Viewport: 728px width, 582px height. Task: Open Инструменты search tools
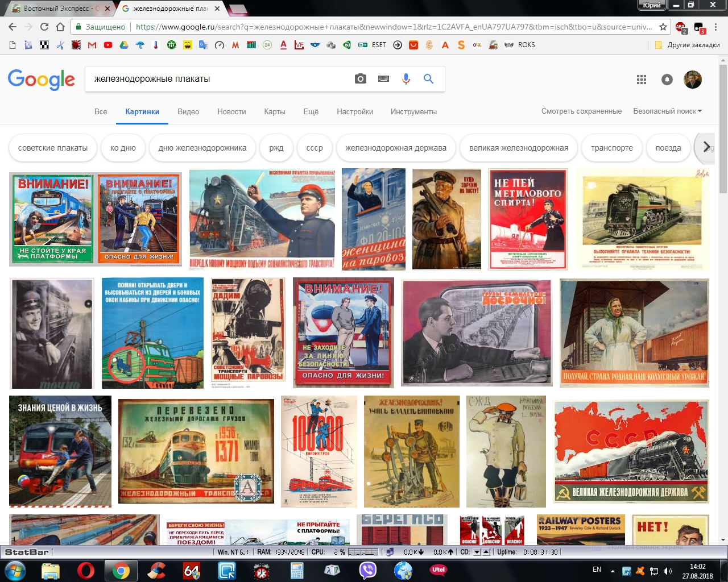(413, 111)
